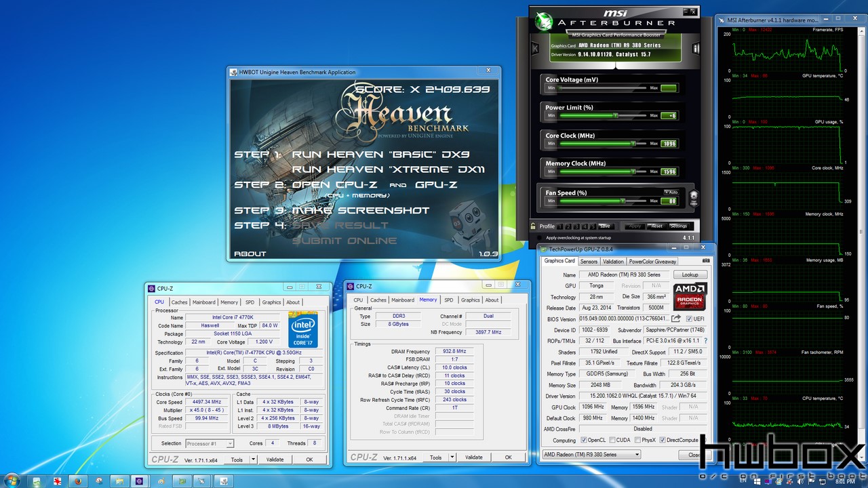Open right CPU-Z Tools dropdown arrow
Viewport: 868px width, 488px height.
pos(452,457)
